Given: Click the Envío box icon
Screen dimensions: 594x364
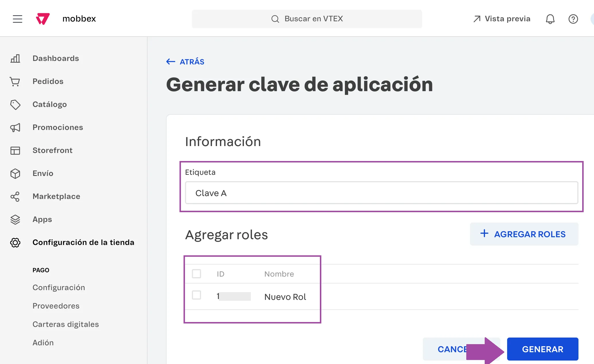Looking at the screenshot, I should pos(15,173).
